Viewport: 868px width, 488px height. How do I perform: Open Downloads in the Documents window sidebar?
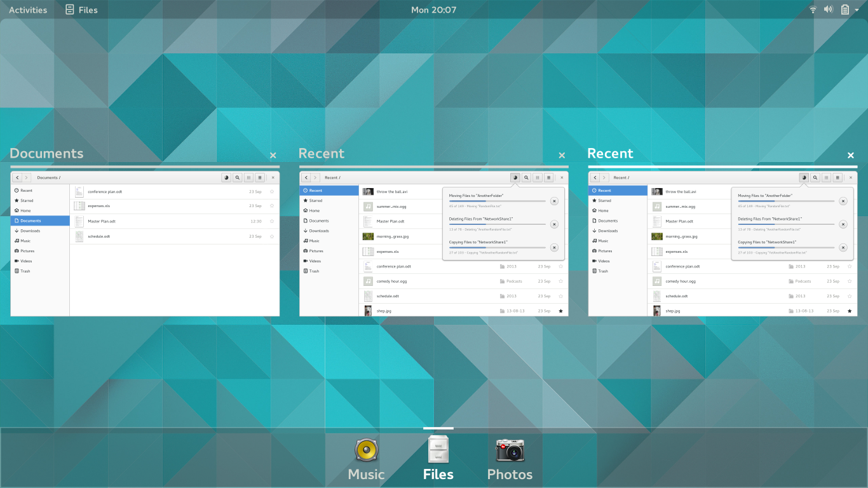[x=40, y=231]
